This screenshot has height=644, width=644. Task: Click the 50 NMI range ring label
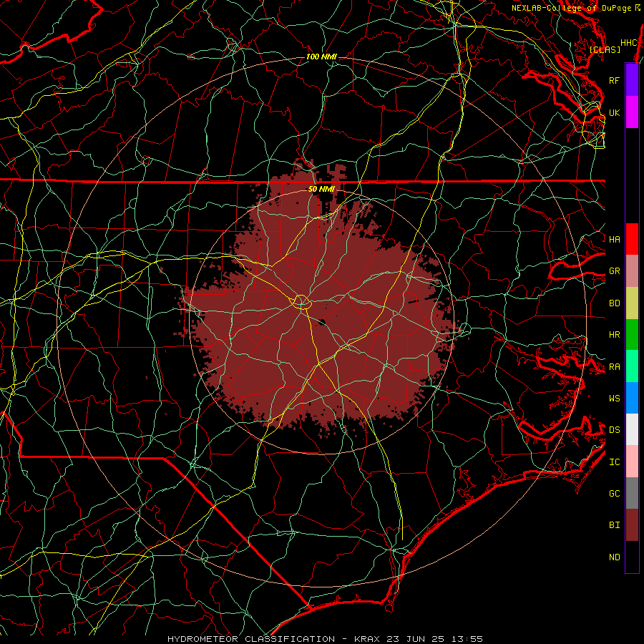pos(321,189)
